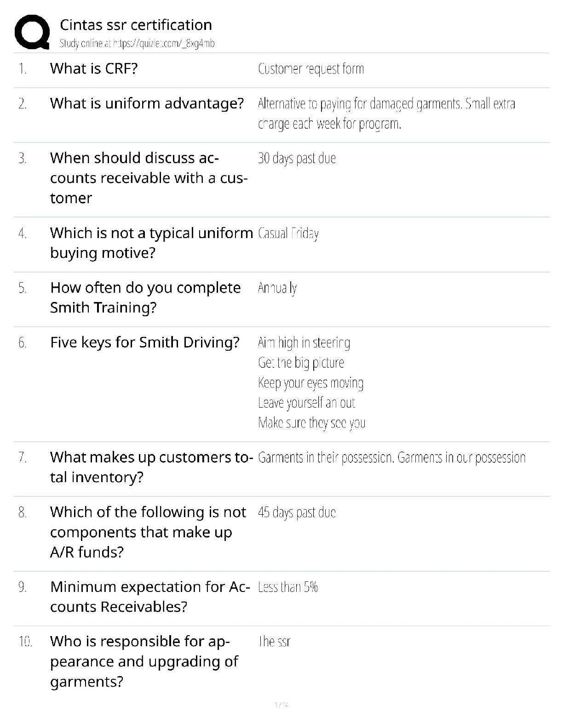
Task: Open the quizlet.com study link
Action: 137,44
